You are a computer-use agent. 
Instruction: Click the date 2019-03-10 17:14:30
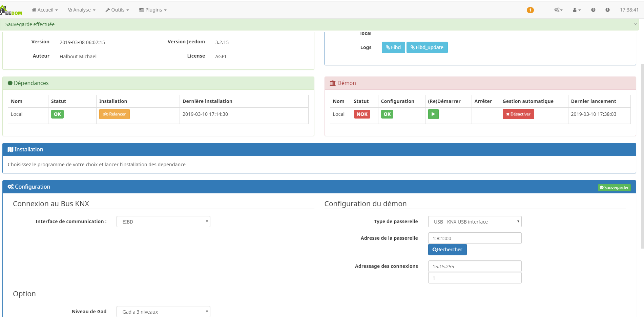(205, 114)
